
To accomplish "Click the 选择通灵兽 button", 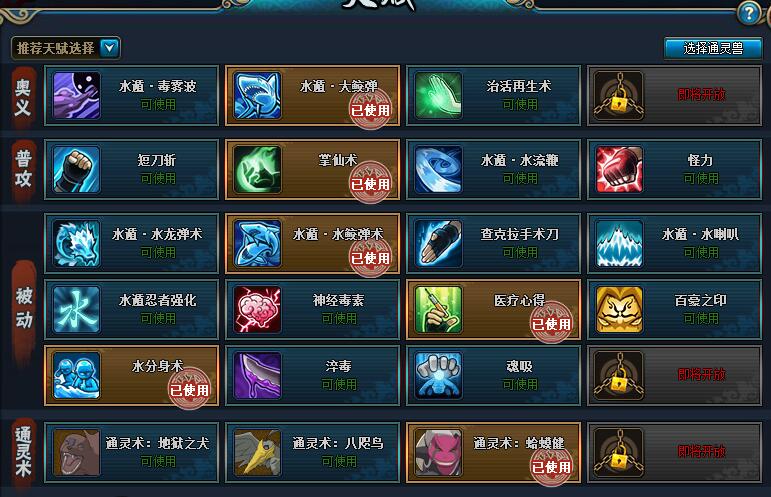I will tap(713, 48).
